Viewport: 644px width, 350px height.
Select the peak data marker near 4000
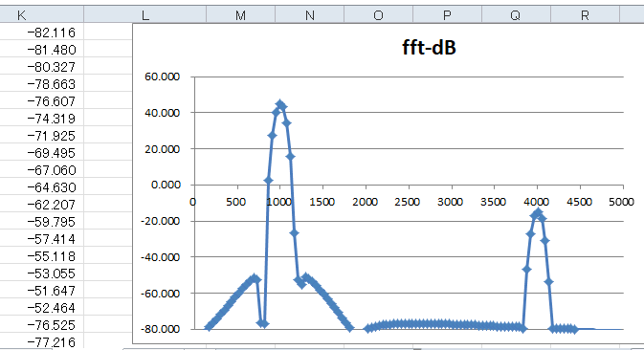pos(538,212)
